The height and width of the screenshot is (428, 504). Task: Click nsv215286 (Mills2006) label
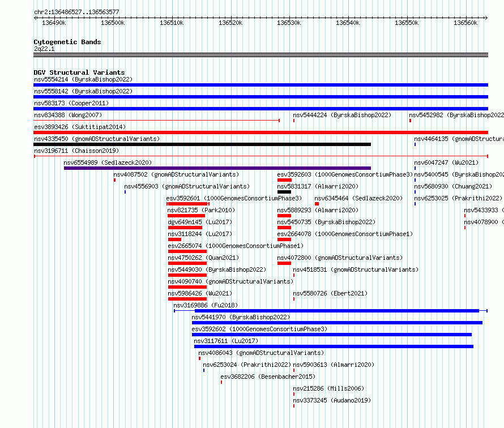(328, 388)
